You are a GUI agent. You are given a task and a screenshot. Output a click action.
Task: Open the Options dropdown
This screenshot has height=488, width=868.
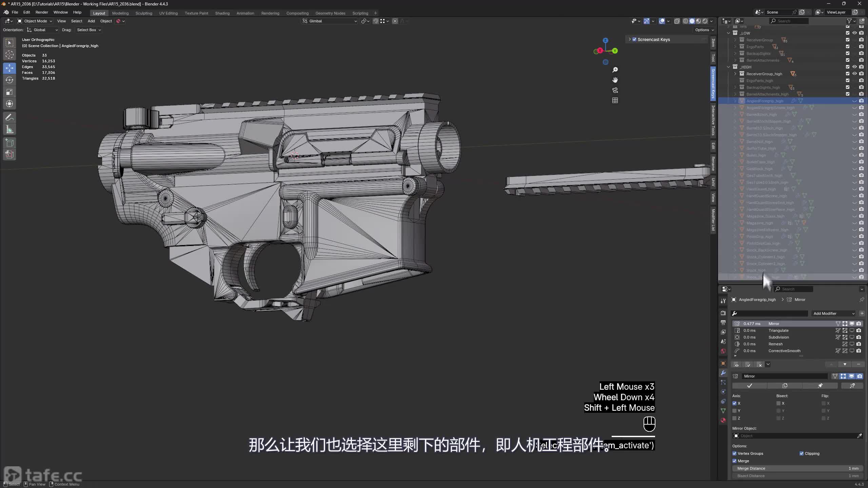click(x=704, y=30)
